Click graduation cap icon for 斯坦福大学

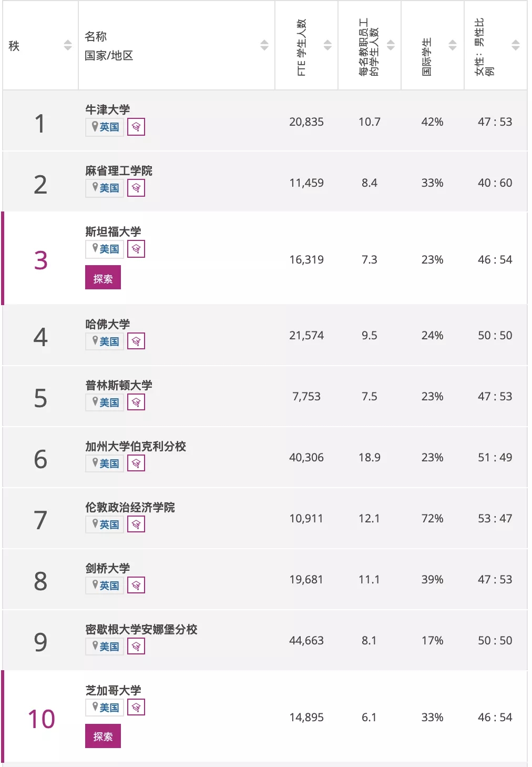coord(136,249)
